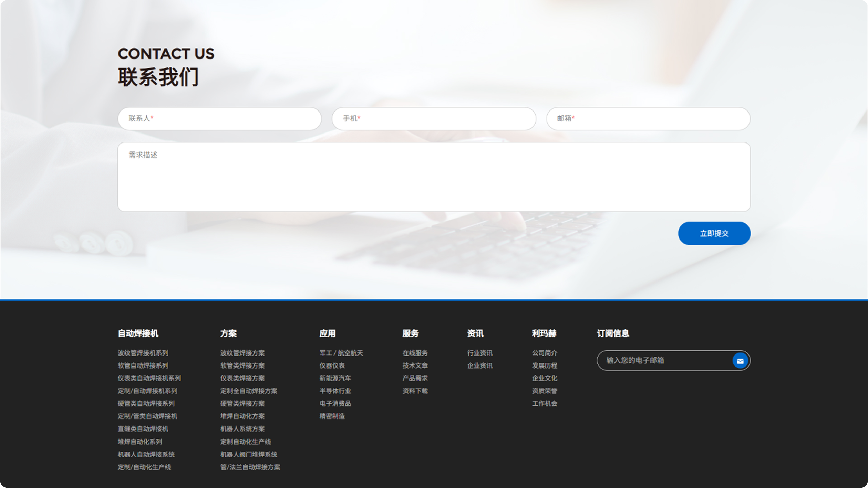Select the 技术文章 technical articles link
The width and height of the screenshot is (868, 488).
(415, 365)
